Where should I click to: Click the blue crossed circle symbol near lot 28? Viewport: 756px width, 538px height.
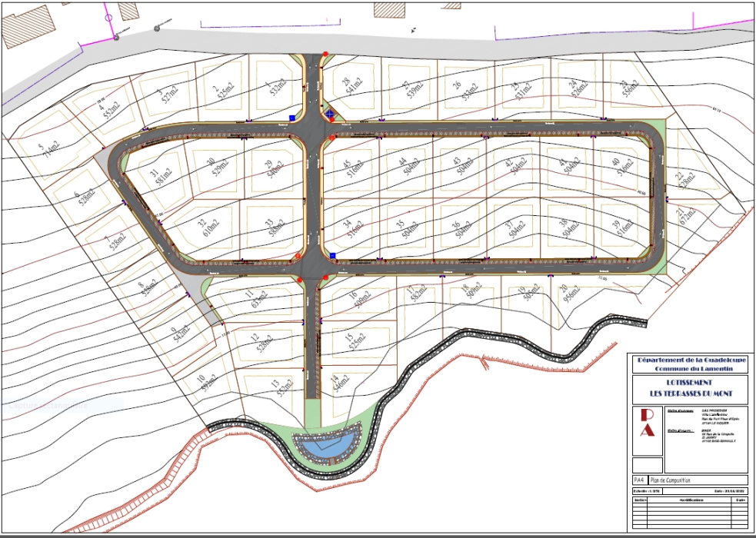[331, 114]
